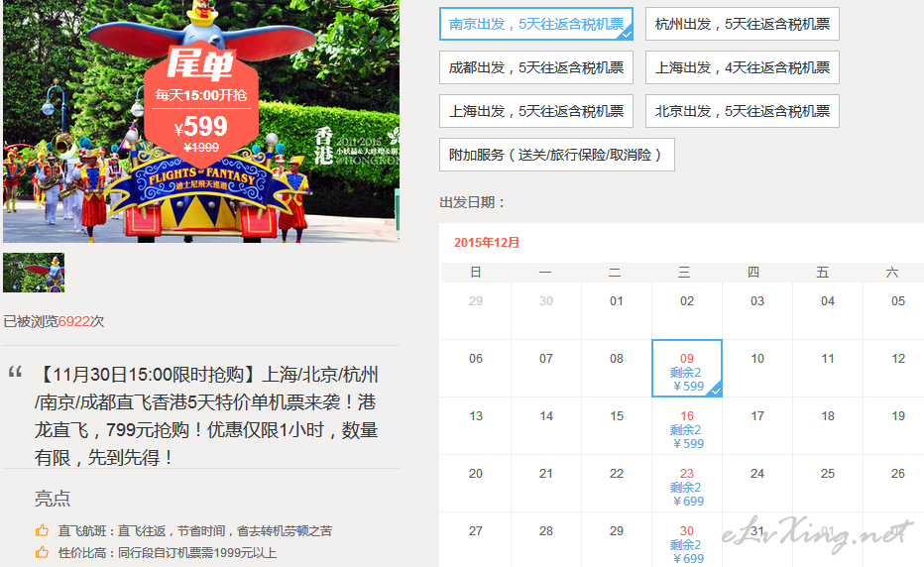
Task: Click the thumbs-up icon beside 直飞航班
Action: coord(42,530)
